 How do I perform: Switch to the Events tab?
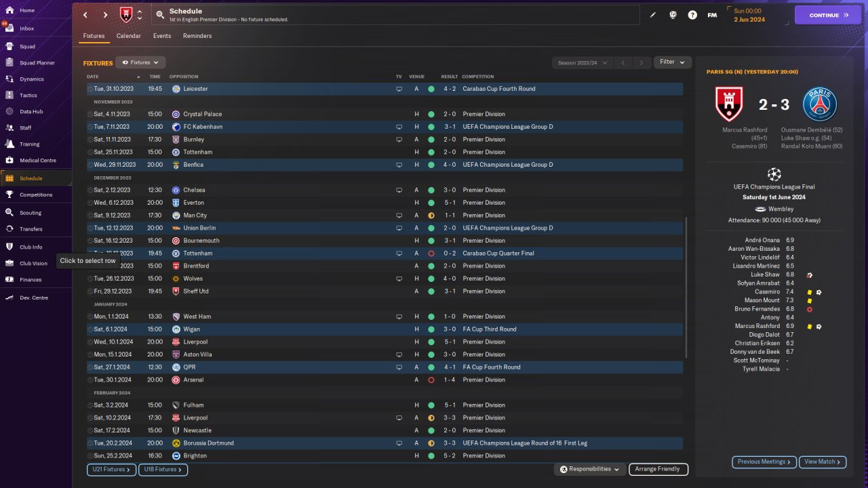[x=162, y=36]
